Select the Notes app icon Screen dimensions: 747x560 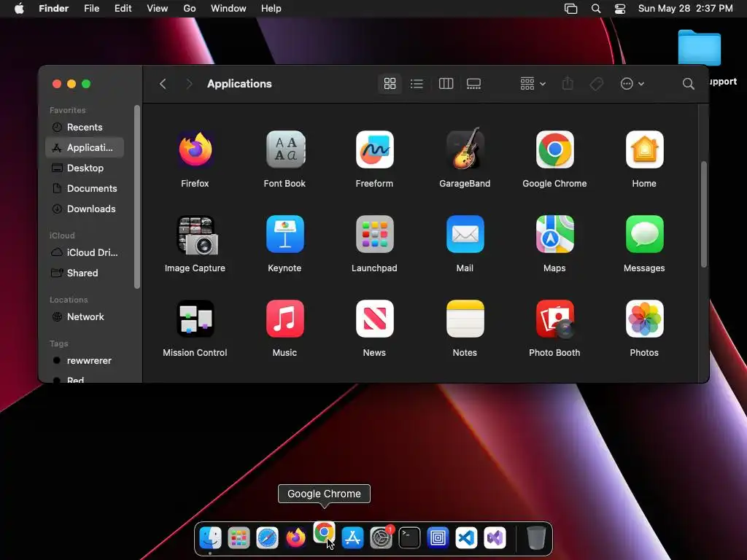coord(465,319)
